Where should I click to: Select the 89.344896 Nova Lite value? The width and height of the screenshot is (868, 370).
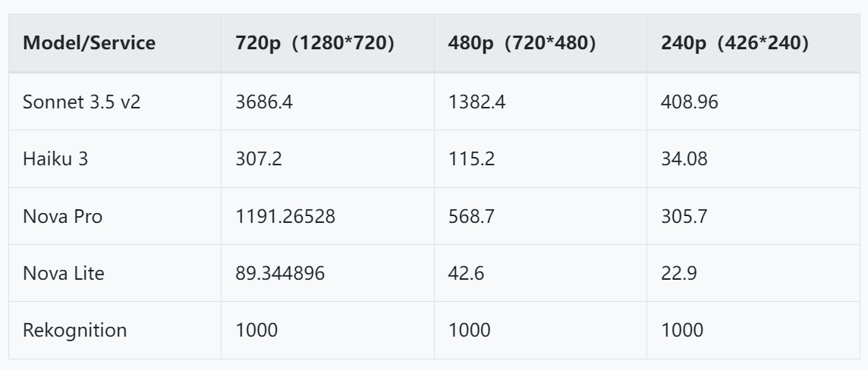pos(280,273)
